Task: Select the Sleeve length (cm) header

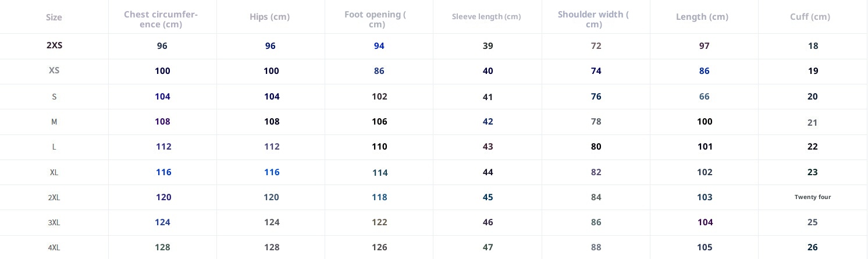Action: tap(486, 17)
